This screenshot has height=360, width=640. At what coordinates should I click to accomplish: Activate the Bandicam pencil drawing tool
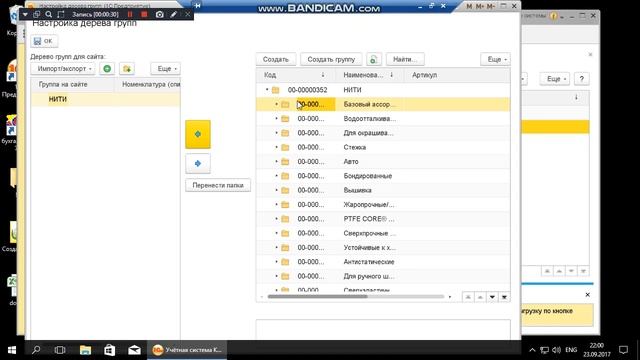point(173,14)
